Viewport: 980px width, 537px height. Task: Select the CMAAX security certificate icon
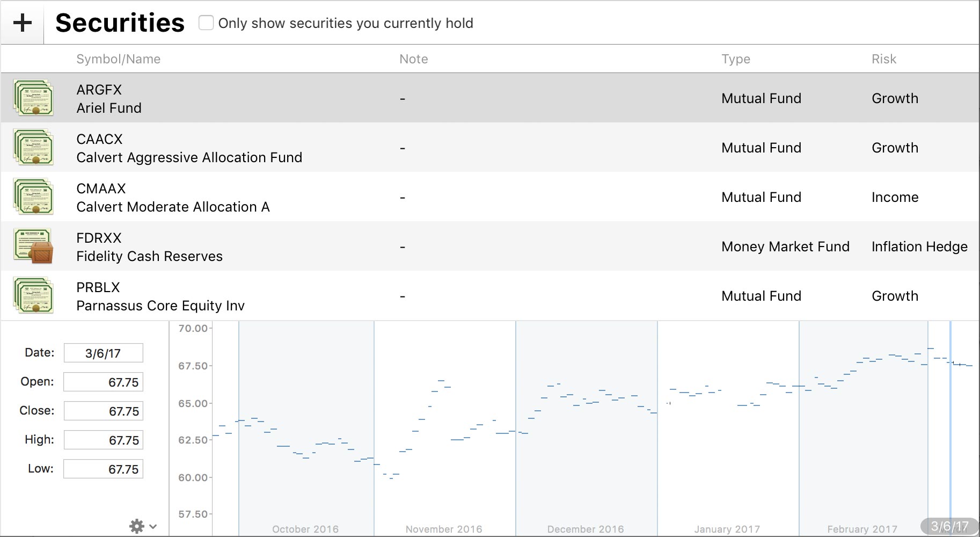coord(33,197)
